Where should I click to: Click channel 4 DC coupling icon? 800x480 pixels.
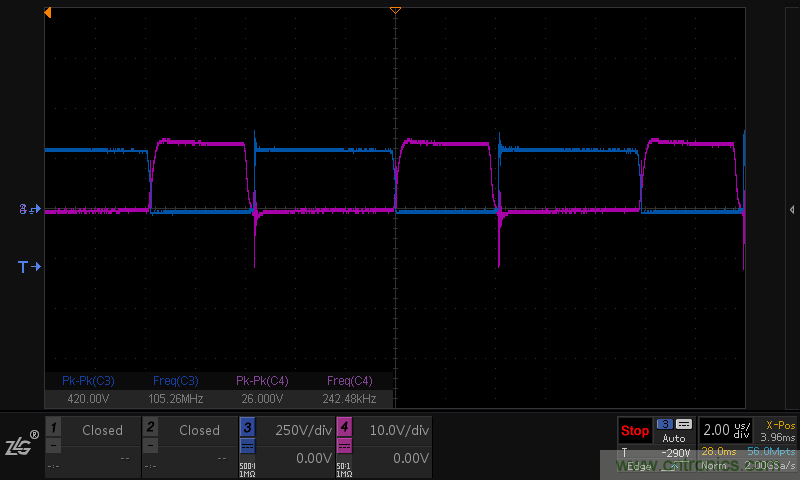pyautogui.click(x=343, y=446)
